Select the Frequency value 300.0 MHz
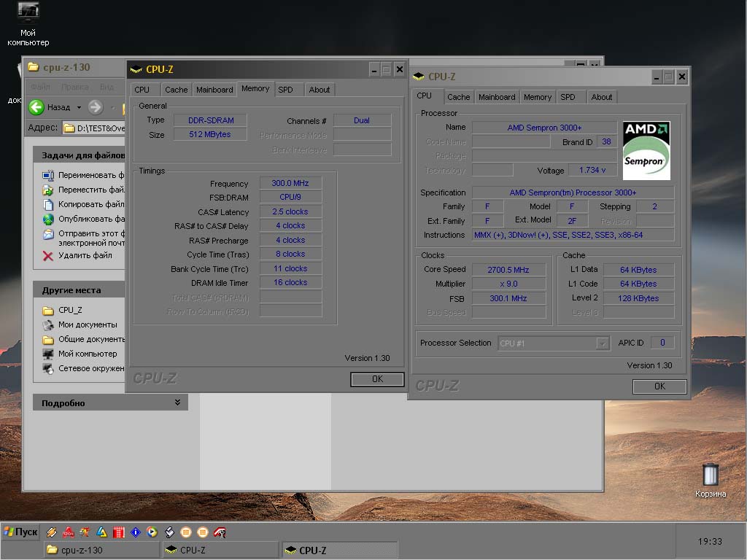Image resolution: width=747 pixels, height=560 pixels. point(290,183)
